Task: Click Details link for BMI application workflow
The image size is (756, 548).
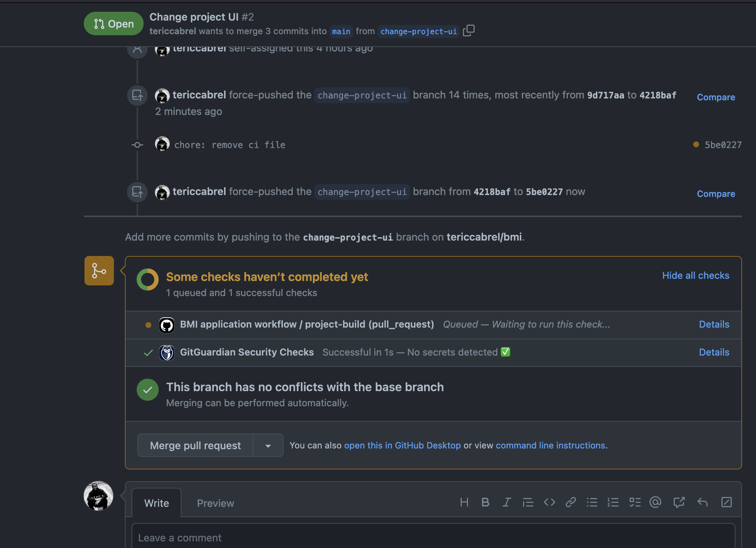Action: [x=714, y=324]
